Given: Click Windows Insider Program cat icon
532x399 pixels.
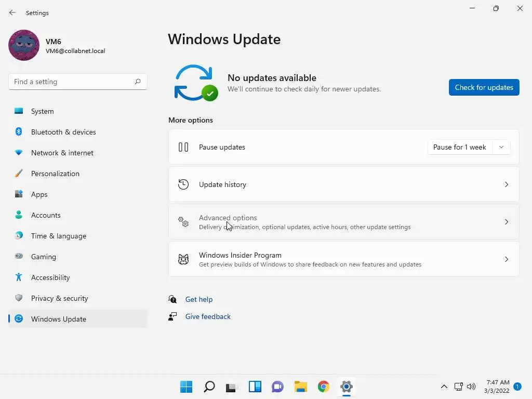Looking at the screenshot, I should pos(183,259).
